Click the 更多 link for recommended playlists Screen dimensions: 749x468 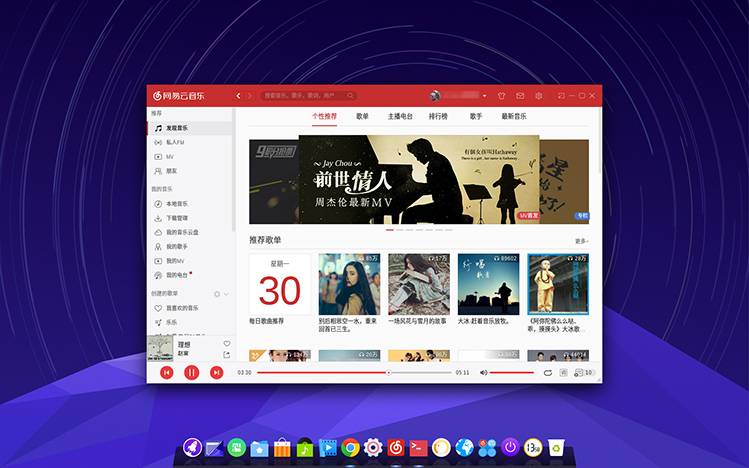(581, 241)
